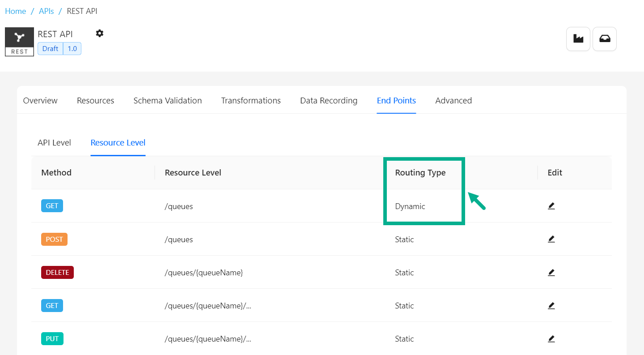Viewport: 644px width, 355px height.
Task: Click the factory deployment icon top right
Action: tap(578, 38)
